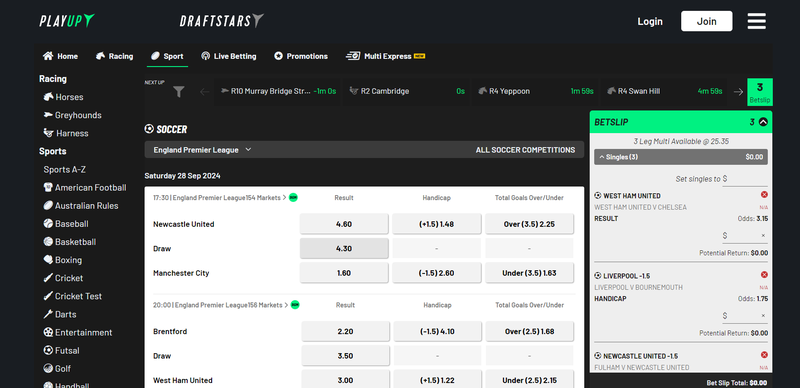
Task: Remove Newcastle United -1.5 bet from betslip
Action: (764, 355)
